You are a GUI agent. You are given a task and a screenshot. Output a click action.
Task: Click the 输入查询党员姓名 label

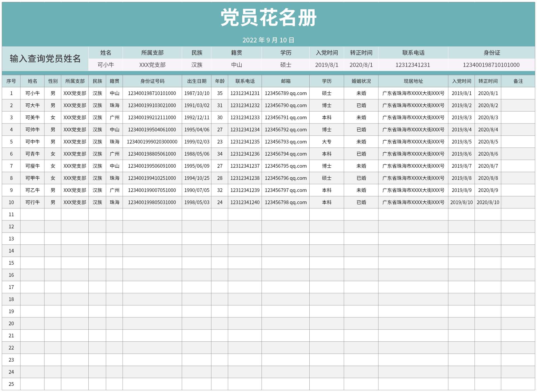tap(45, 59)
